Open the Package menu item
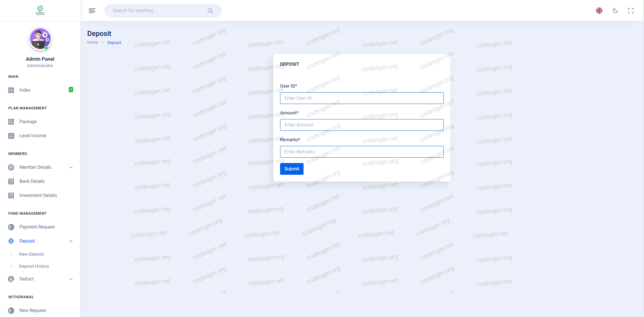The height and width of the screenshot is (317, 644). pyautogui.click(x=28, y=121)
